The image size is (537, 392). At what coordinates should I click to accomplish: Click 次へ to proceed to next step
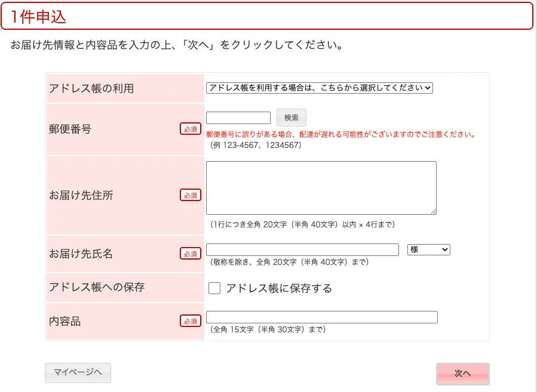[463, 374]
